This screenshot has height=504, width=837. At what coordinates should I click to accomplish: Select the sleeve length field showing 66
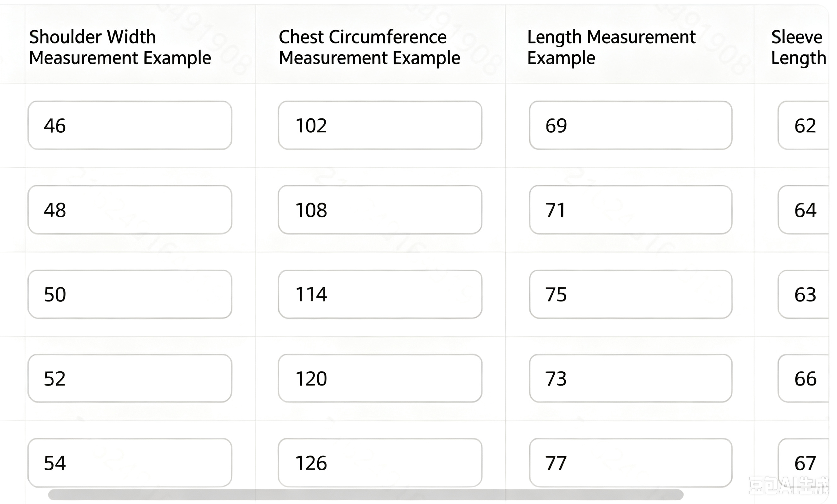[804, 378]
